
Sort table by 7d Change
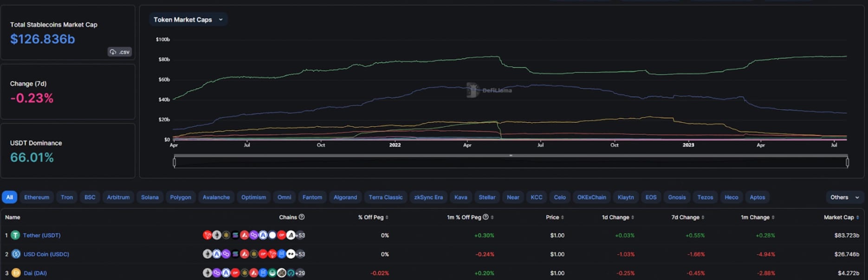point(688,217)
